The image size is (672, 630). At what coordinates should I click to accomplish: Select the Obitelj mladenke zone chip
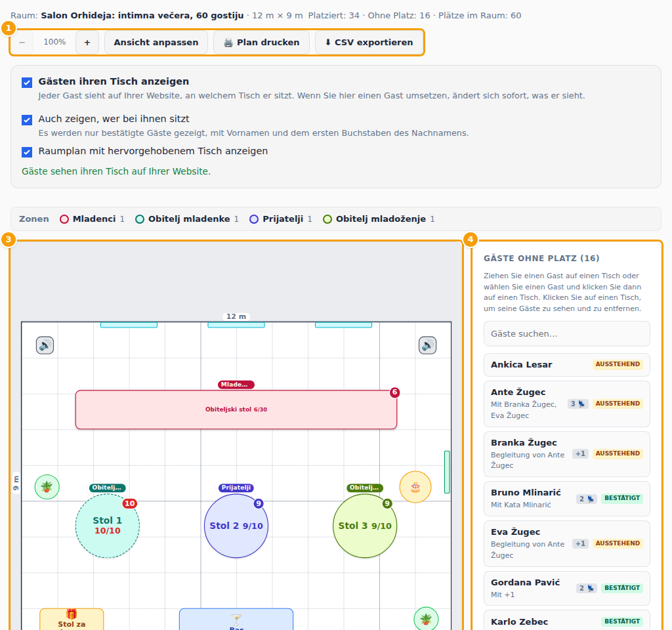187,219
